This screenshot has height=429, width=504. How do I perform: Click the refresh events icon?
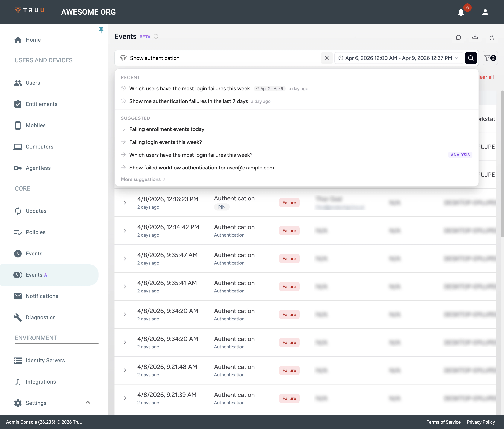[492, 38]
